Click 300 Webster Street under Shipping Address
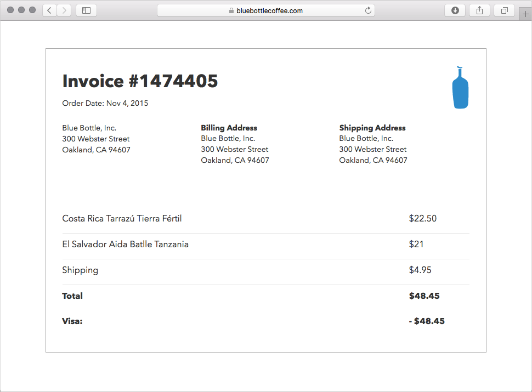Viewport: 532px width, 392px height. point(373,149)
